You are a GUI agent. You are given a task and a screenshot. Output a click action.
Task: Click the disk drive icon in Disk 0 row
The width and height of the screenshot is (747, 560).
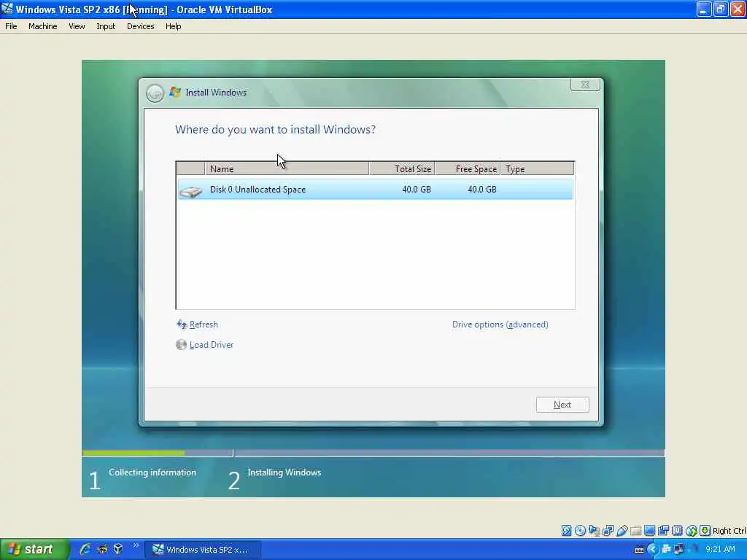[x=190, y=190]
